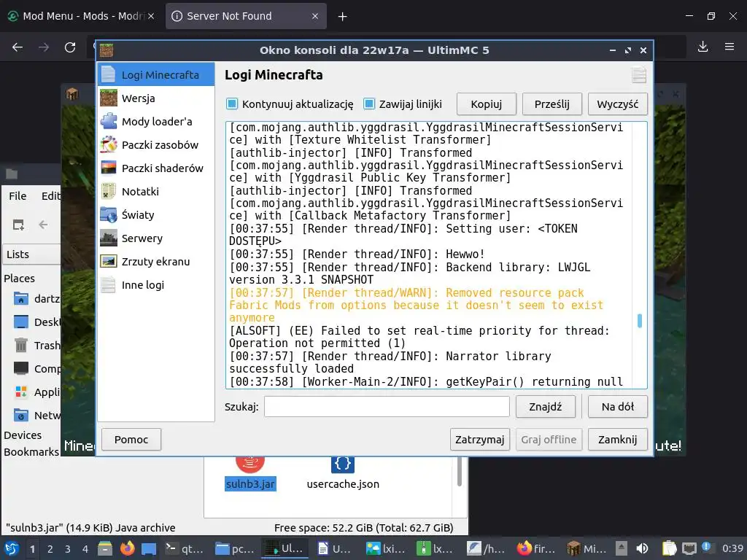This screenshot has height=560, width=747.
Task: Open Serwery page
Action: [156, 238]
